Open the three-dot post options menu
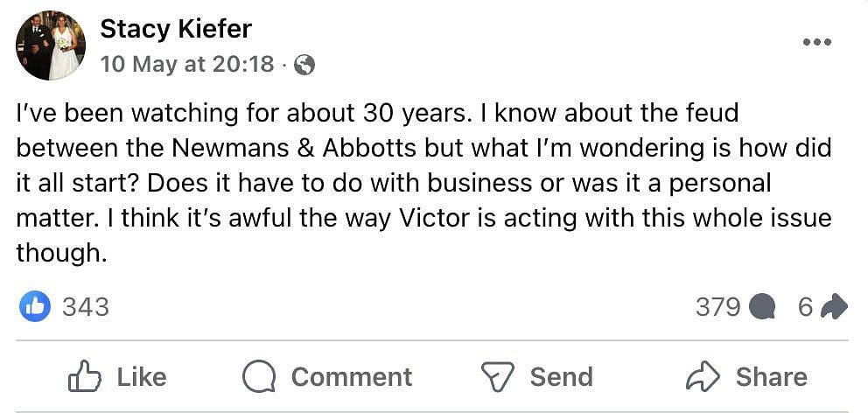 point(815,42)
